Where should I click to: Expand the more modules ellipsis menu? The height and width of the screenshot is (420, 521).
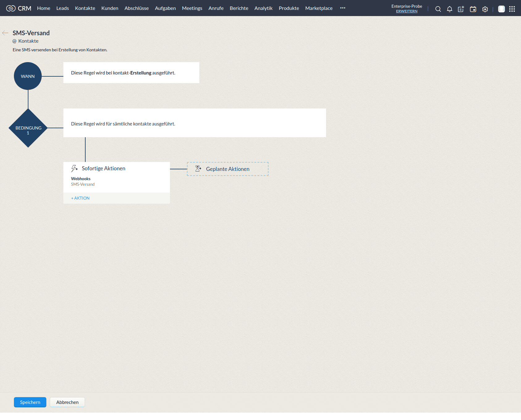[342, 8]
